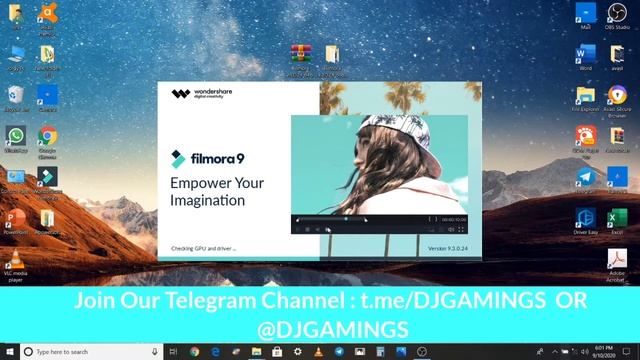The height and width of the screenshot is (360, 640).
Task: Open GOM Player desktop shortcut
Action: click(586, 142)
